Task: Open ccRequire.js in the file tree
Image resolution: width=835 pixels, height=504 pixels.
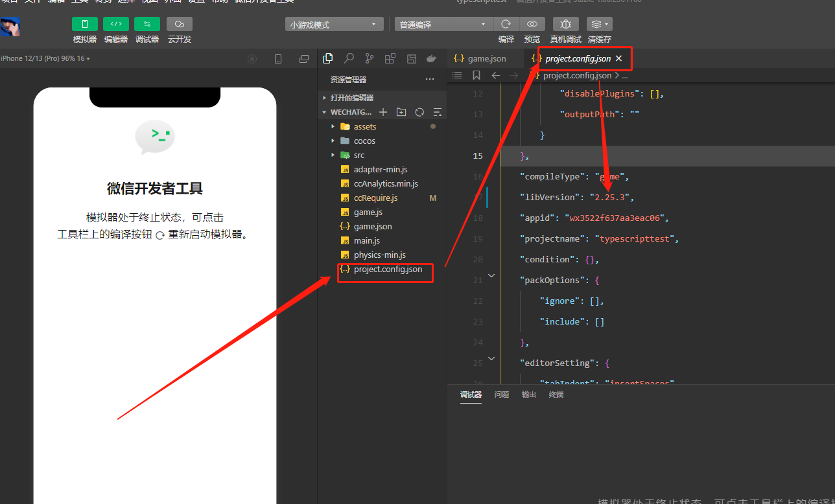Action: point(382,198)
